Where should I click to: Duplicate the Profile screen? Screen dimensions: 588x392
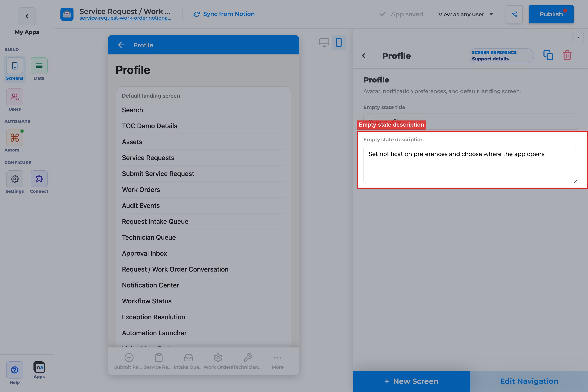pyautogui.click(x=548, y=55)
